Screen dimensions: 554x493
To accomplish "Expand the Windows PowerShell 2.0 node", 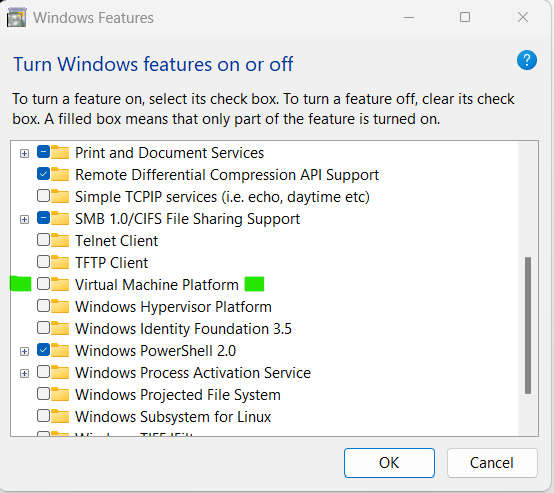I will pos(24,352).
